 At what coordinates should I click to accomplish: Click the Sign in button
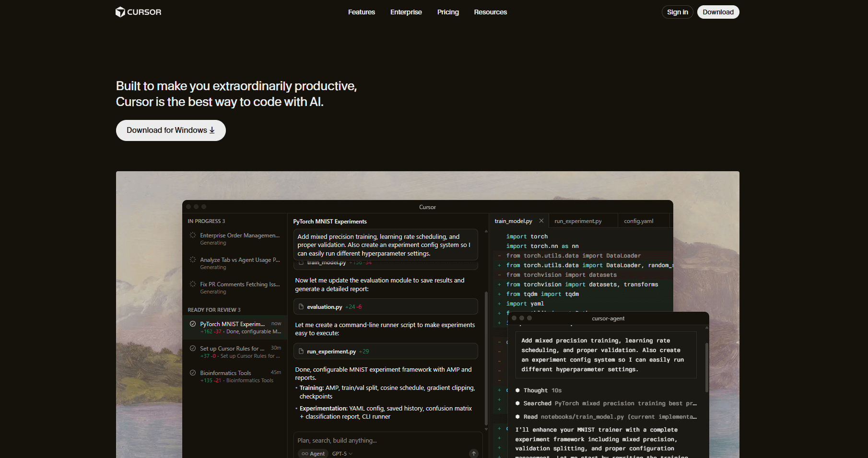(x=678, y=12)
